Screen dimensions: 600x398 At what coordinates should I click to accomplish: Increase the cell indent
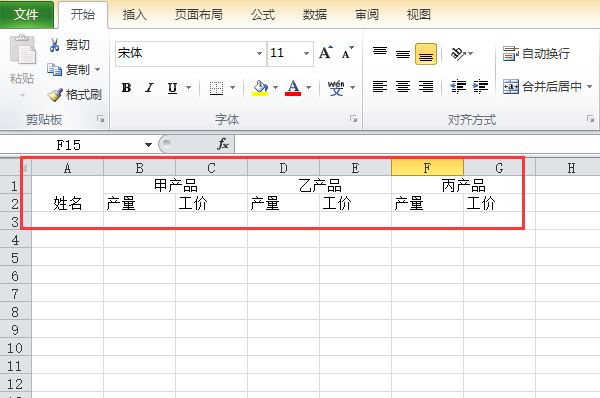pyautogui.click(x=480, y=87)
